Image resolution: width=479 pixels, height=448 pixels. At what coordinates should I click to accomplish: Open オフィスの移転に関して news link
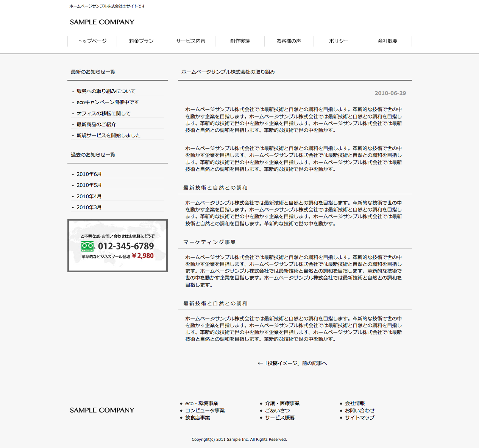103,114
